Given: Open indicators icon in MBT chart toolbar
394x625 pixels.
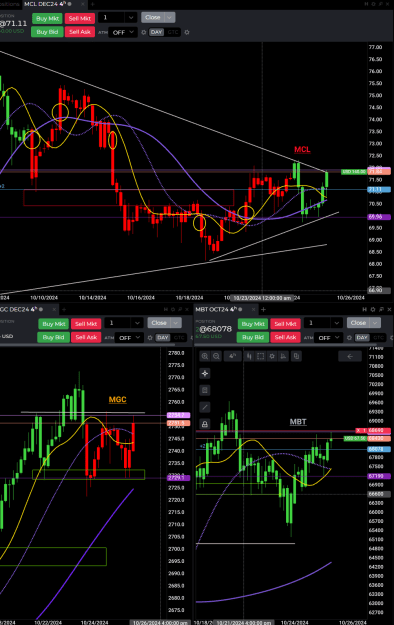Looking at the screenshot, I should [283, 356].
